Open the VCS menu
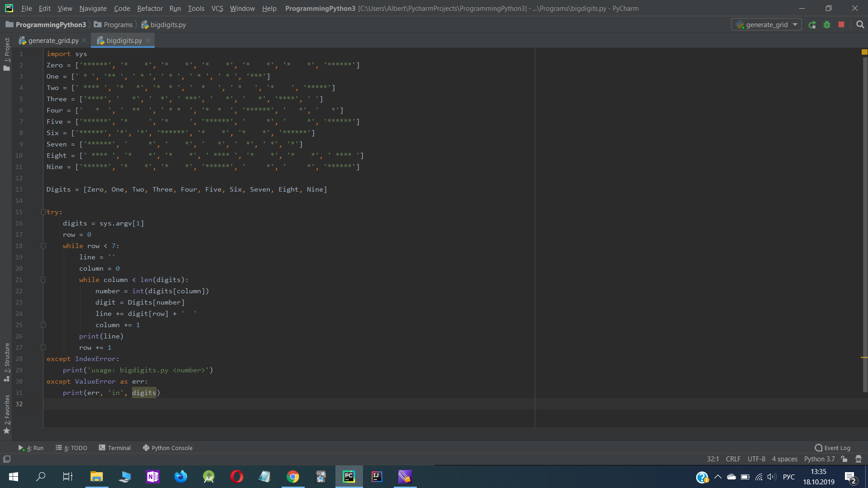Viewport: 868px width, 488px height. point(217,8)
